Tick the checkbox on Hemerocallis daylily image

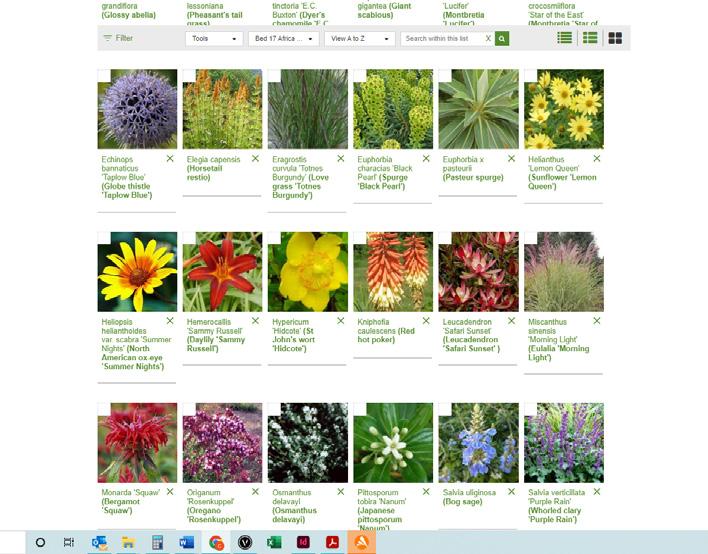pos(189,238)
